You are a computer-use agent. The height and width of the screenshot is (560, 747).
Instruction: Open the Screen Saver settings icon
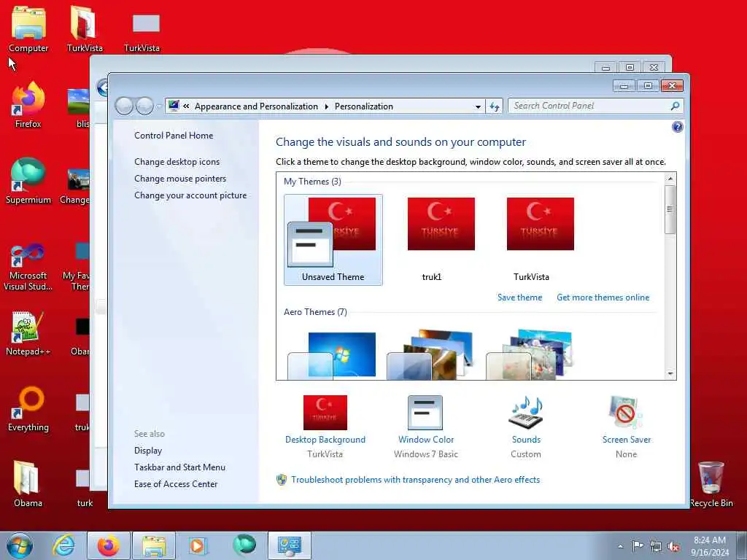(625, 413)
